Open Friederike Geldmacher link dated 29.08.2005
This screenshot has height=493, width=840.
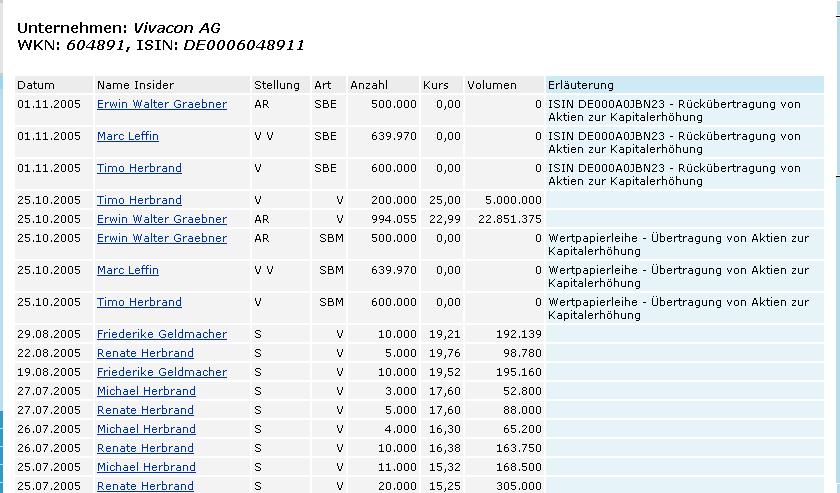pyautogui.click(x=162, y=334)
